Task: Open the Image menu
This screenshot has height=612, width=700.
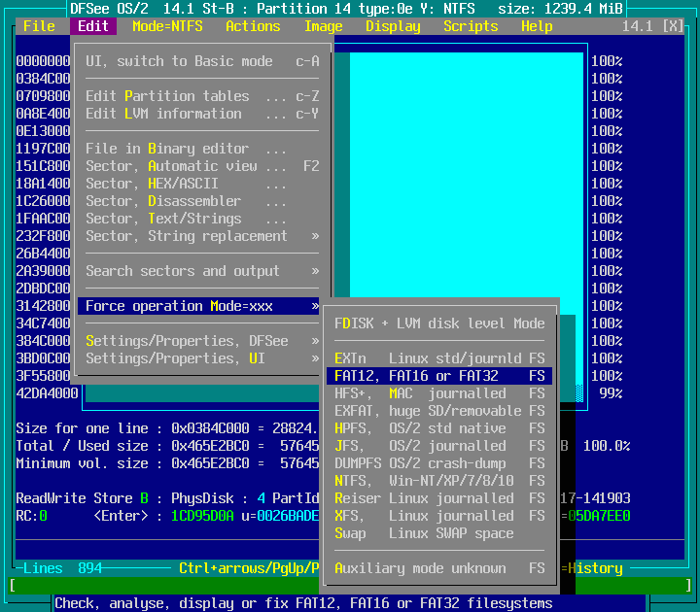Action: pos(323,26)
